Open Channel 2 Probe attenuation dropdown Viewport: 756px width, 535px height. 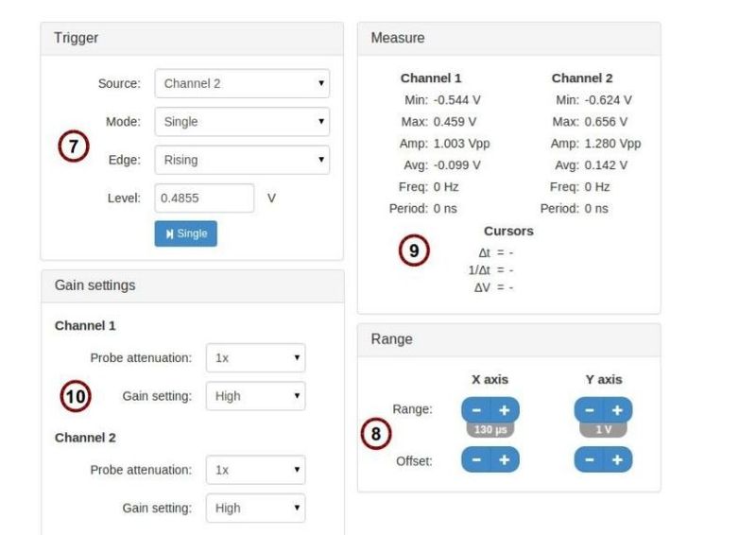(x=255, y=470)
